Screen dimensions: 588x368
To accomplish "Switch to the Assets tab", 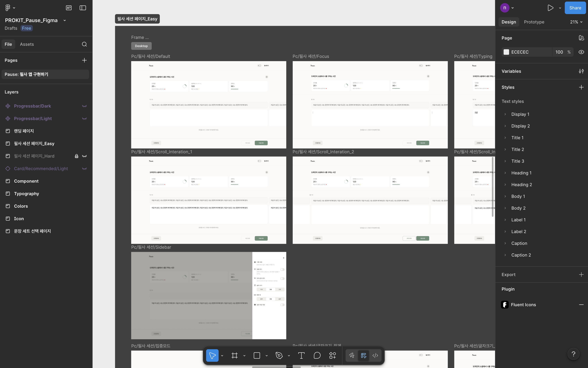I will tap(27, 44).
